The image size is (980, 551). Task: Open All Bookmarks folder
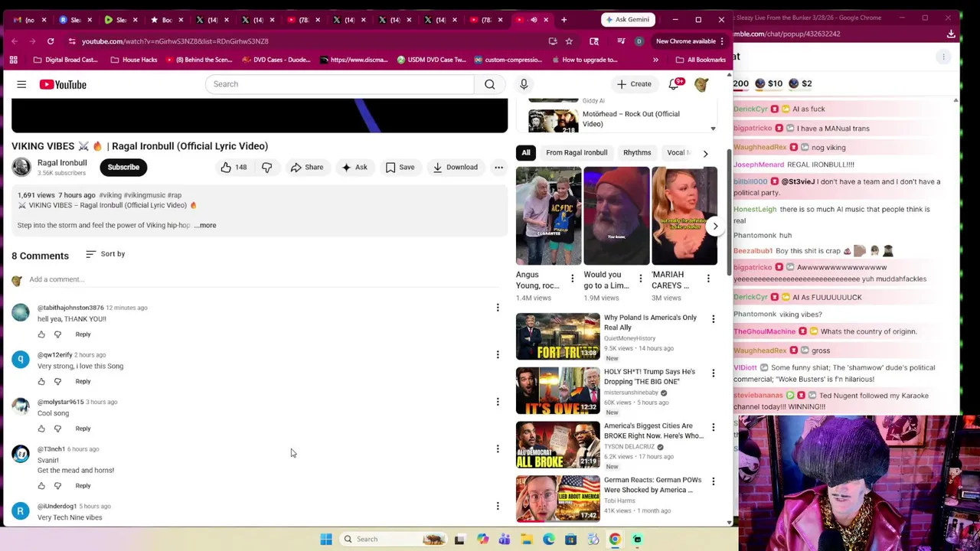(701, 60)
